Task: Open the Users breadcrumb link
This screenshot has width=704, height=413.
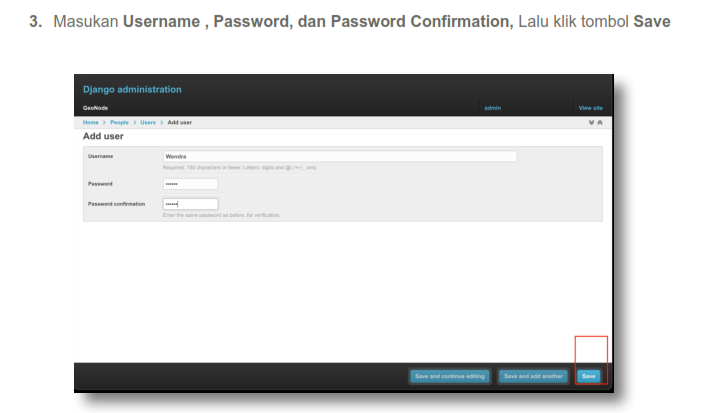Action: (x=148, y=122)
